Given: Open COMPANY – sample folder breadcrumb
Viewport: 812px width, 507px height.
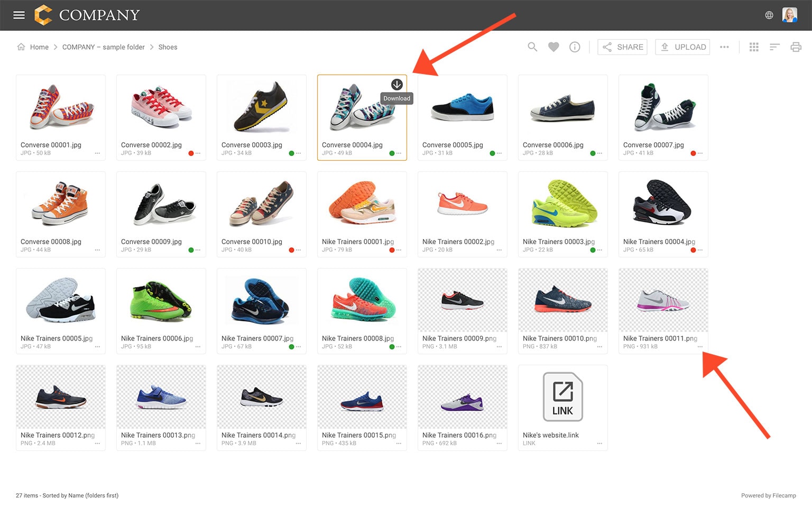Looking at the screenshot, I should [104, 47].
